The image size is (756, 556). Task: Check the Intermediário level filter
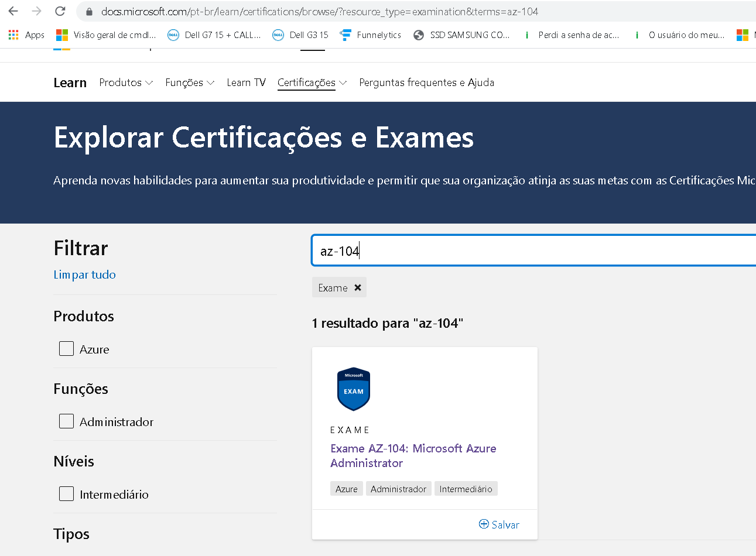(x=66, y=494)
